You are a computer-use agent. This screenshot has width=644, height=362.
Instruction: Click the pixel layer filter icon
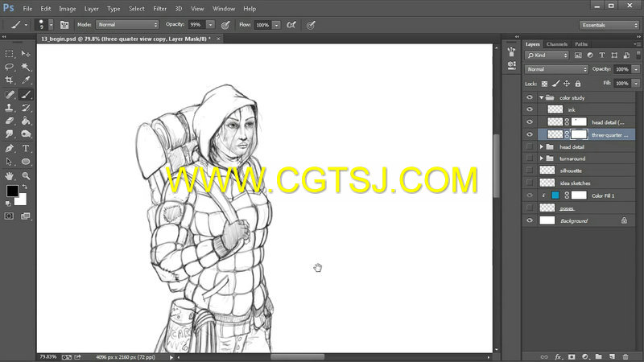pos(578,55)
